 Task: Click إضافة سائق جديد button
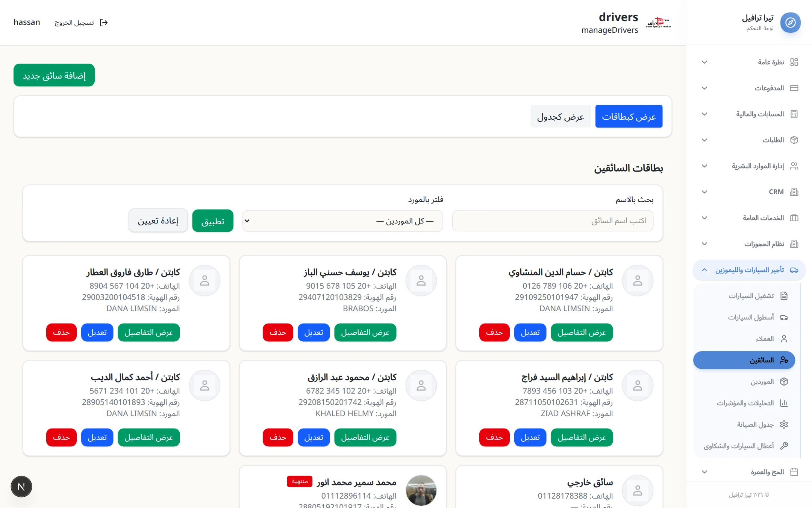pyautogui.click(x=54, y=75)
